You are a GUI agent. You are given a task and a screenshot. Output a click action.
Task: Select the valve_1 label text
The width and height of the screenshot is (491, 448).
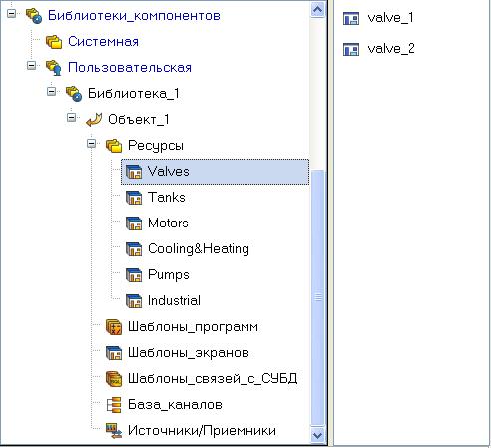click(390, 18)
